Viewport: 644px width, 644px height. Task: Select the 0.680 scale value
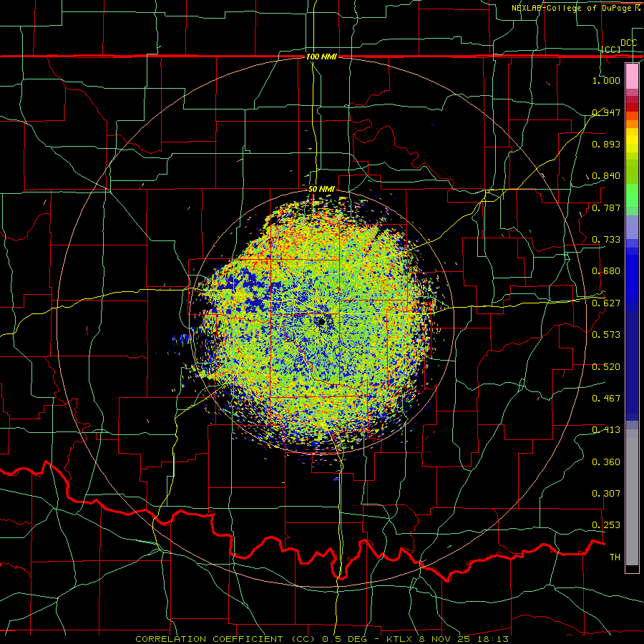(606, 271)
